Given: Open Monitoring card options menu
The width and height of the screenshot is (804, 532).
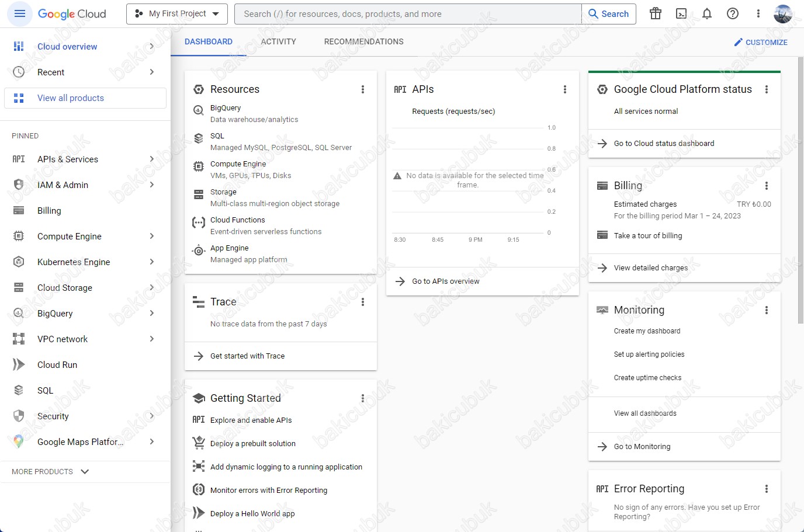Looking at the screenshot, I should click(x=767, y=310).
